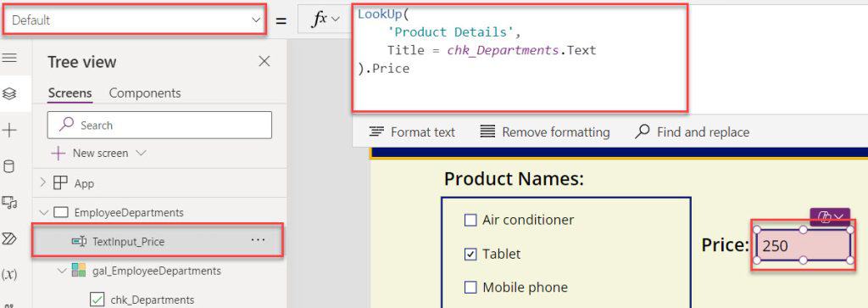Image resolution: width=868 pixels, height=308 pixels.
Task: Open Copilot dropdown above price input
Action: (x=831, y=216)
